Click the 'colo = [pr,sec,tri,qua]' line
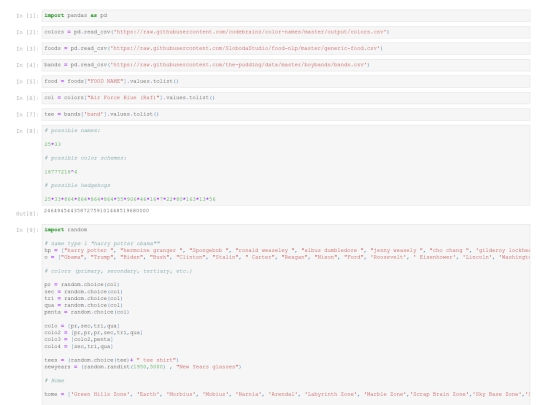The height and width of the screenshot is (405, 540). point(82,326)
